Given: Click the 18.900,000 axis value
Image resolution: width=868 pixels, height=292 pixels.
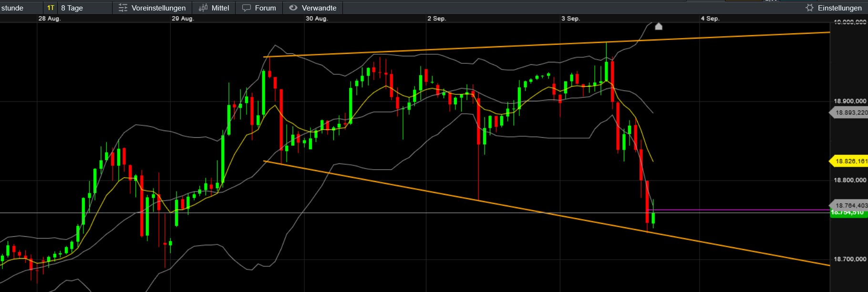Looking at the screenshot, I should pyautogui.click(x=850, y=101).
